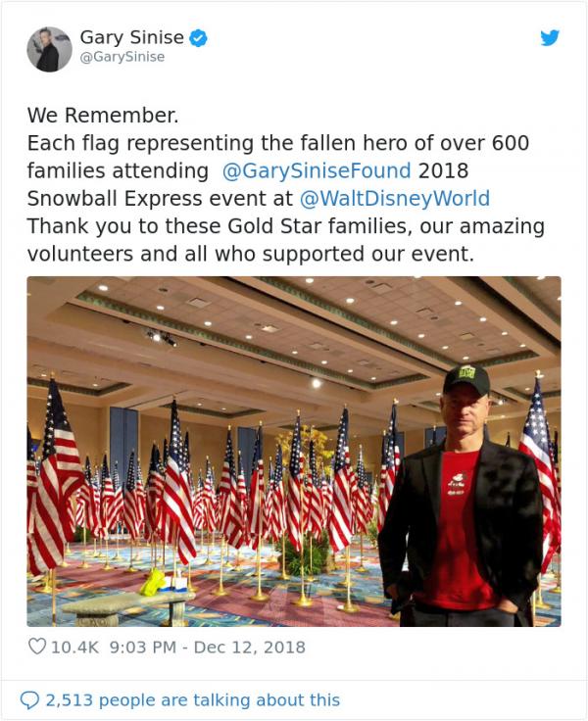Click the 10.4K like count
Image resolution: width=588 pixels, height=721 pixels.
point(72,647)
